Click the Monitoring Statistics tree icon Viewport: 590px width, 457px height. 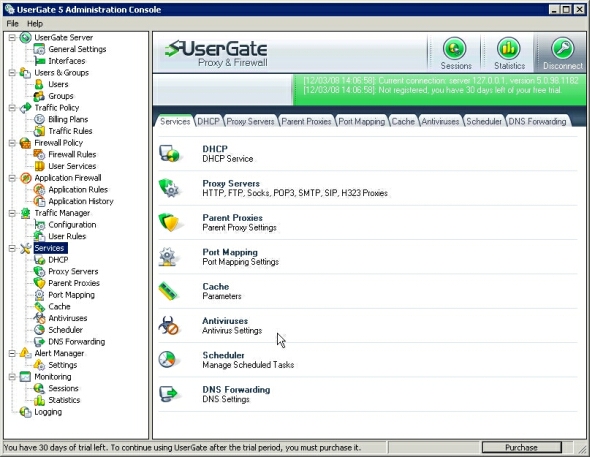click(x=39, y=400)
